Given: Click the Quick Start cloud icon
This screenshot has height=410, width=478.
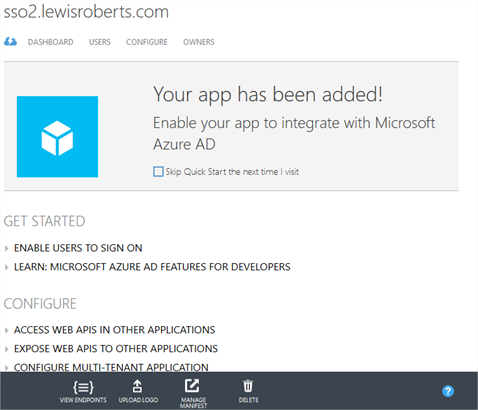Looking at the screenshot, I should point(10,42).
